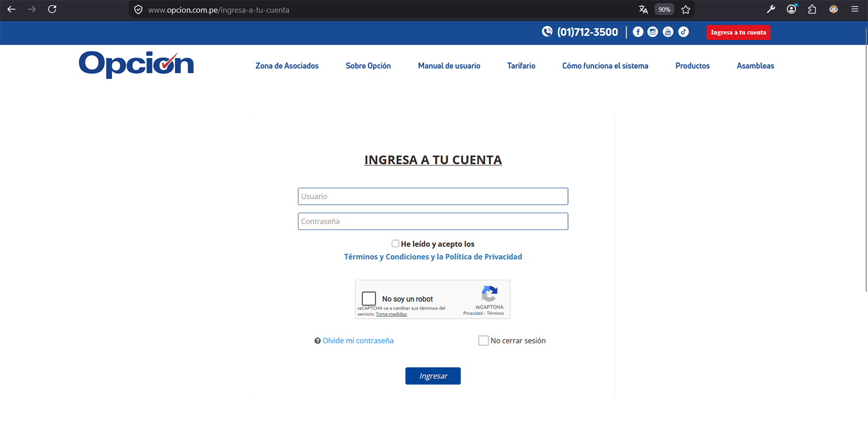This screenshot has width=868, height=429.
Task: Click the phone icon beside (01)712-3500
Action: (547, 31)
